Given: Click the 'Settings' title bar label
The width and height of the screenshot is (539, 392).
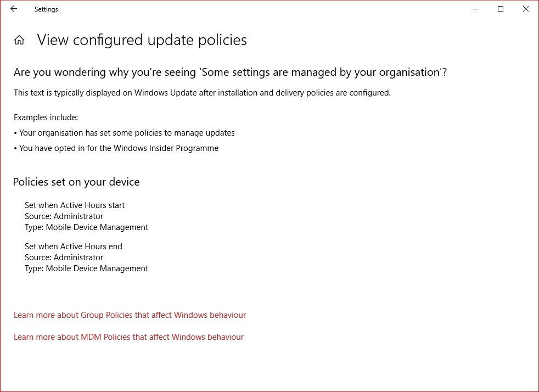Looking at the screenshot, I should [x=46, y=9].
